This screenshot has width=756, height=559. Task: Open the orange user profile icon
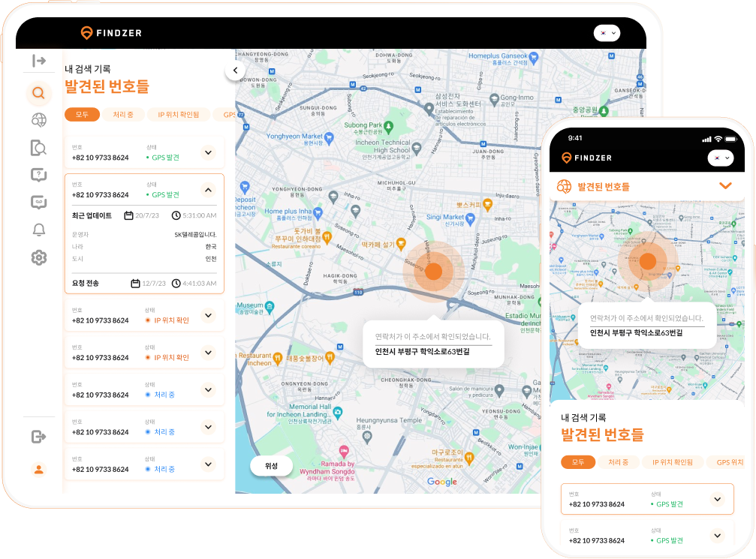(39, 470)
